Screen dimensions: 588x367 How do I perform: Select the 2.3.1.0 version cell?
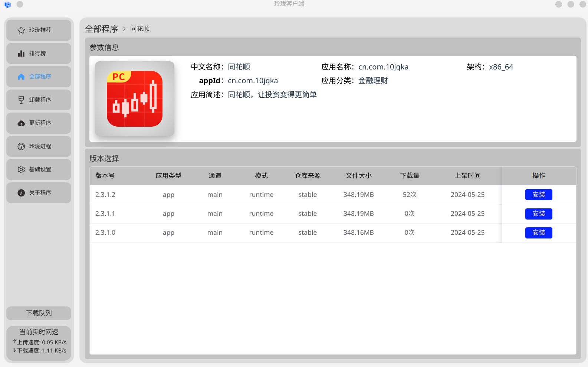click(x=105, y=233)
